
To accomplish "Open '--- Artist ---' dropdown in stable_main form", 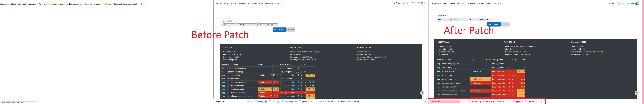I will (247, 25).
